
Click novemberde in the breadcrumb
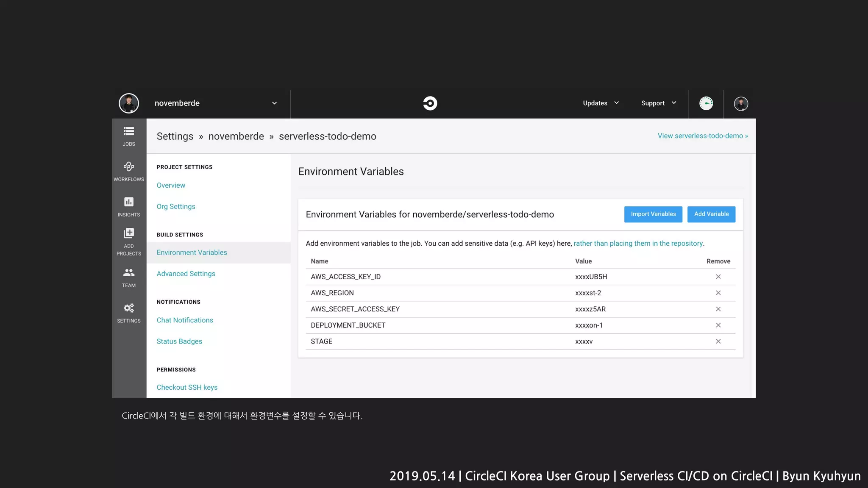(236, 136)
